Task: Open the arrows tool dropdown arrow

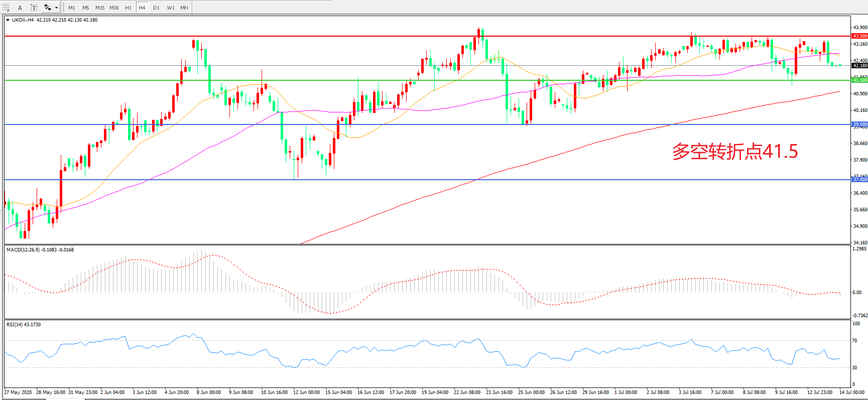Action: pos(56,8)
